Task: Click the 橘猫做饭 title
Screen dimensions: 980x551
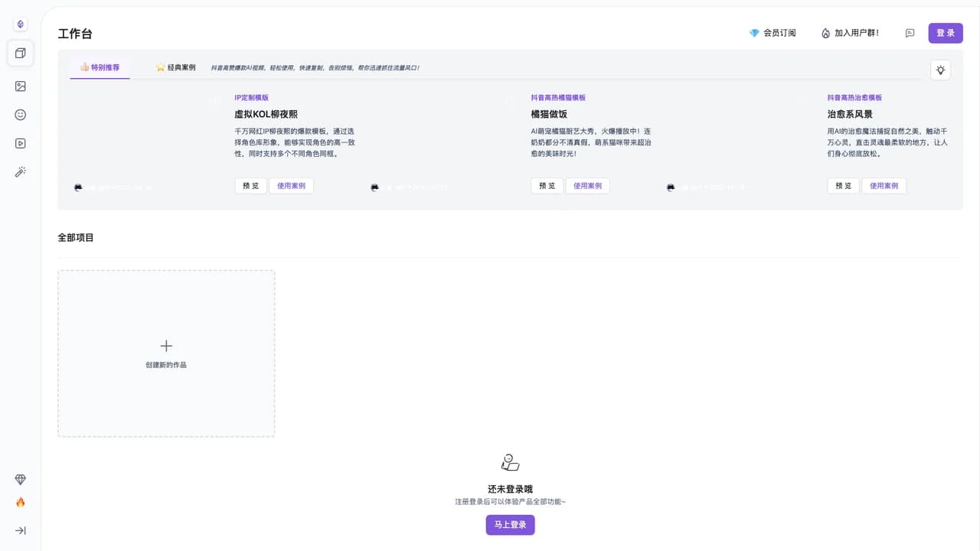Action: coord(549,114)
